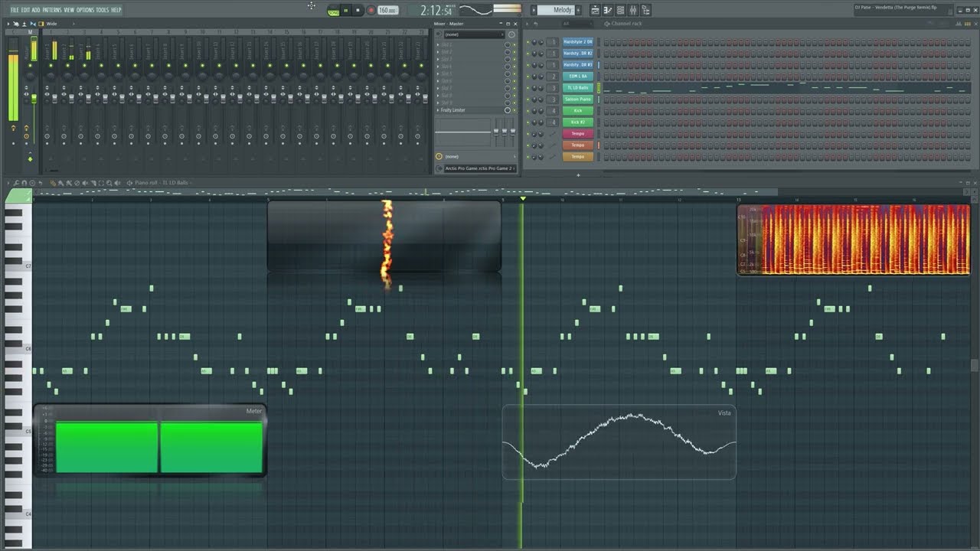Show the Piano roll window icon
The height and width of the screenshot is (551, 980).
(608, 10)
